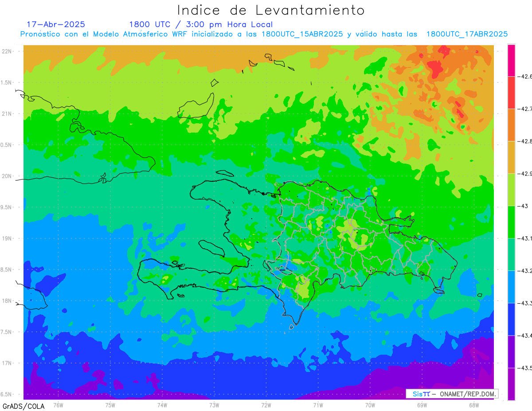Click the latitude label "8.5N"
The image size is (532, 411).
[x=6, y=270]
